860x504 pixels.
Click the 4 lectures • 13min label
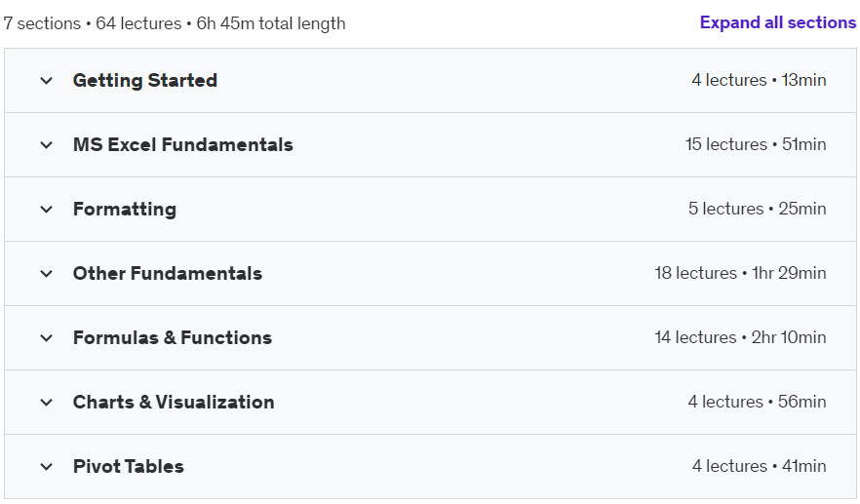coord(759,80)
